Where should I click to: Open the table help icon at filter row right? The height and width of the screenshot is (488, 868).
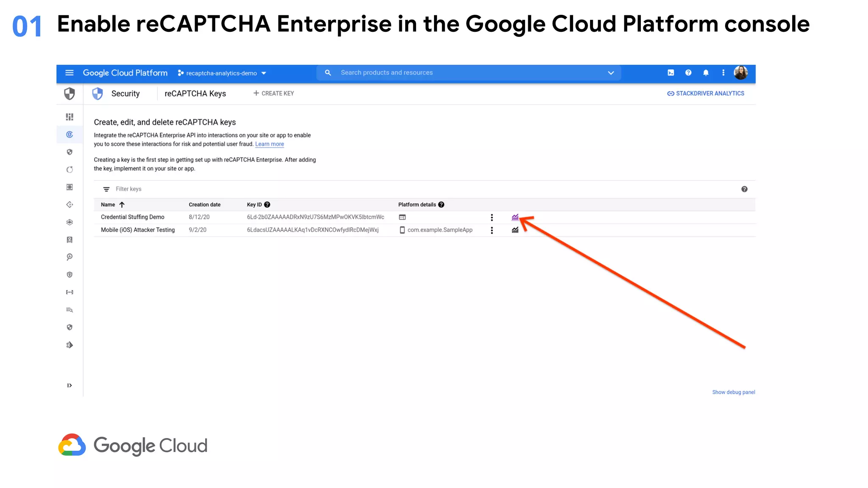744,189
